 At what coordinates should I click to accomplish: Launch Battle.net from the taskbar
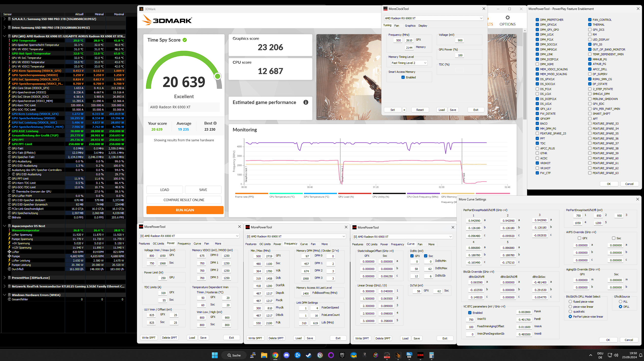coord(298,355)
